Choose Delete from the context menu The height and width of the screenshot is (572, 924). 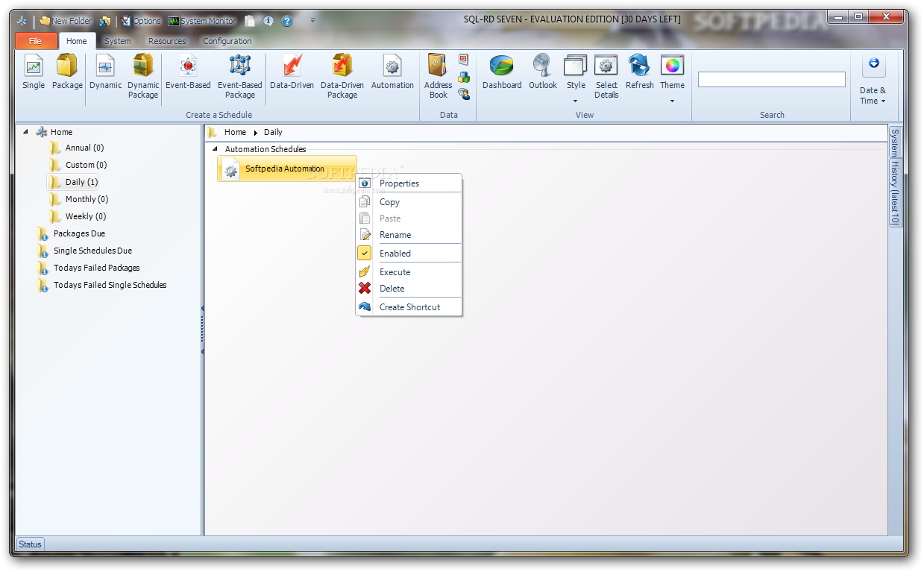pyautogui.click(x=409, y=289)
